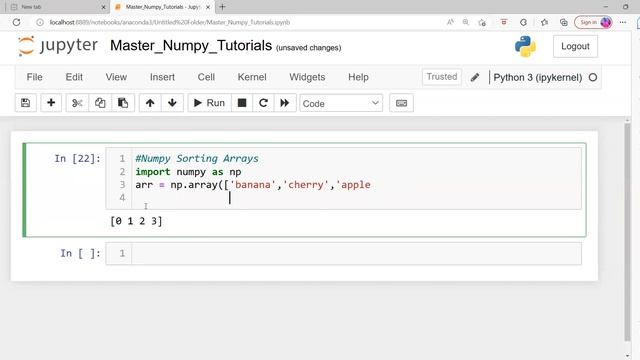Cut selected cells with scissors icon
640x360 pixels.
[x=77, y=103]
